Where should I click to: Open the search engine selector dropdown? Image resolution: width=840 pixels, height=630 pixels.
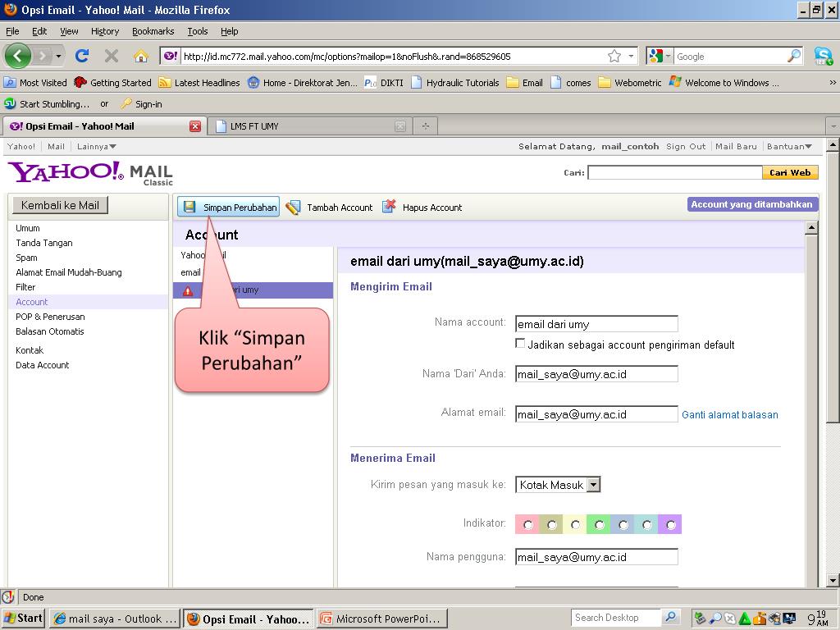point(668,56)
